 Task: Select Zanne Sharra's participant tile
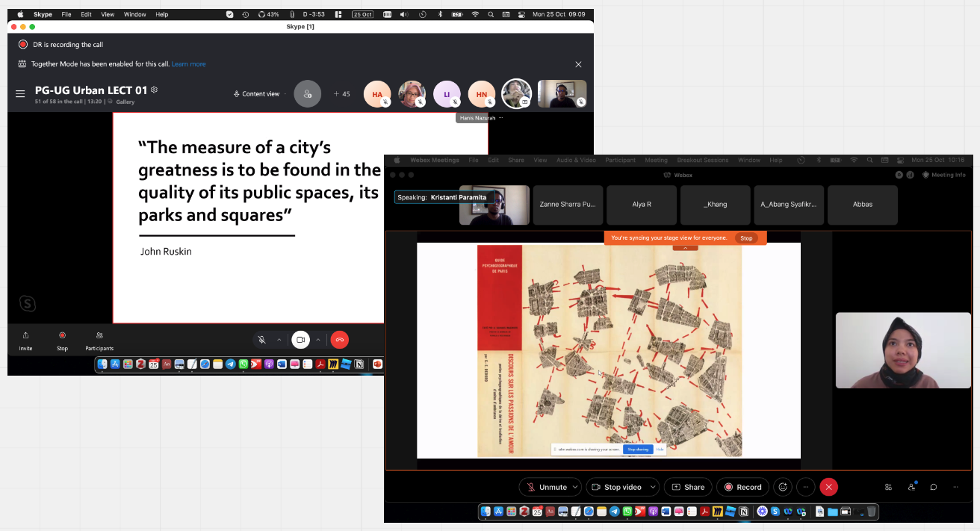568,204
